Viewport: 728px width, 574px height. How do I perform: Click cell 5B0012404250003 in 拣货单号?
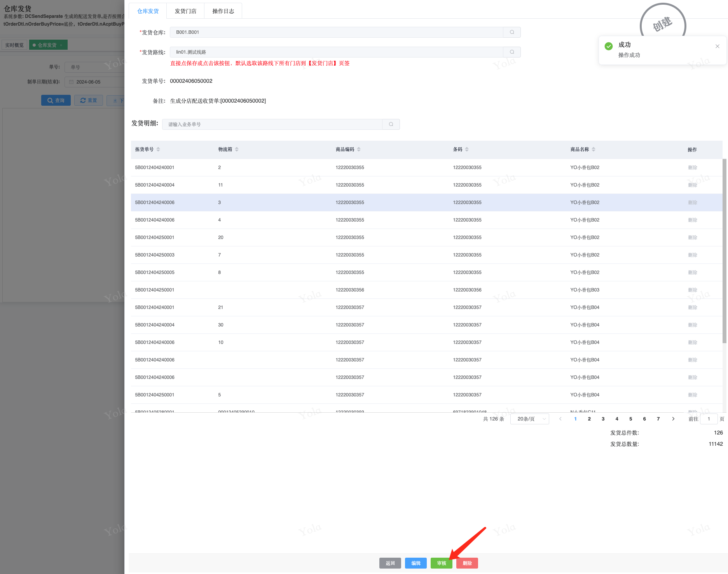point(155,255)
